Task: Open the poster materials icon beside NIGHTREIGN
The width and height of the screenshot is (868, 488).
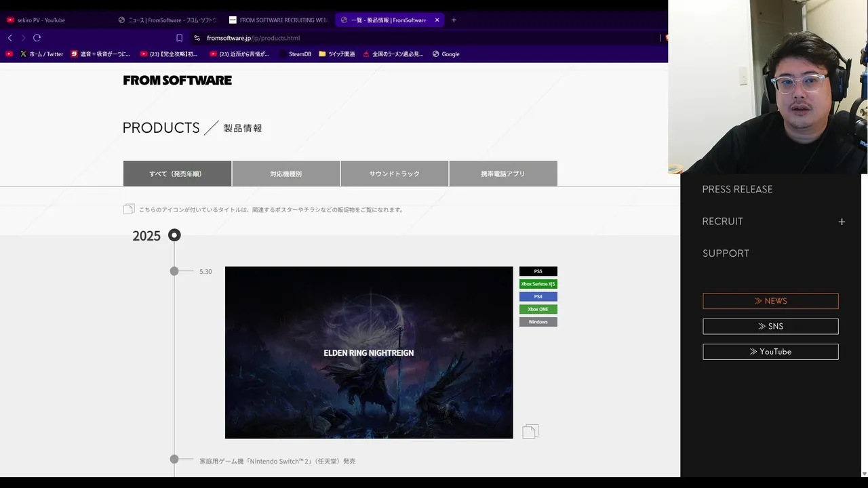Action: coord(530,431)
